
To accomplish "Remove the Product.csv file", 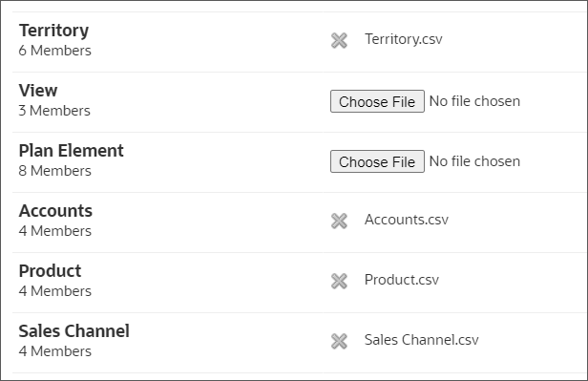I will [x=339, y=281].
